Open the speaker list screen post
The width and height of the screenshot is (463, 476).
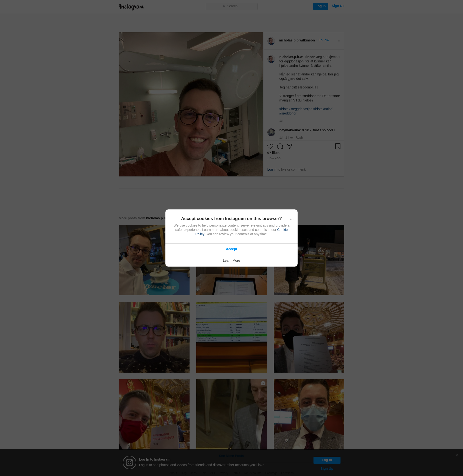[231, 337]
